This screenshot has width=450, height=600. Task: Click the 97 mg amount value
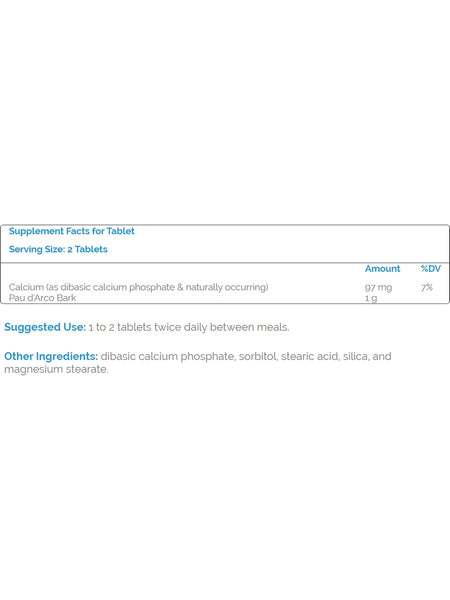378,287
